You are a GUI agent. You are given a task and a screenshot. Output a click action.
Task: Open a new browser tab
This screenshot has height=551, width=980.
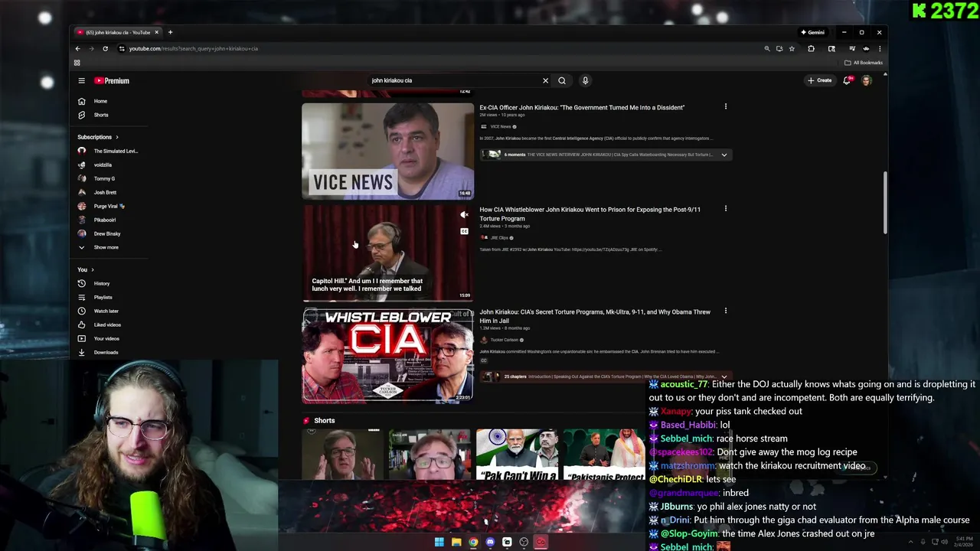pos(170,32)
